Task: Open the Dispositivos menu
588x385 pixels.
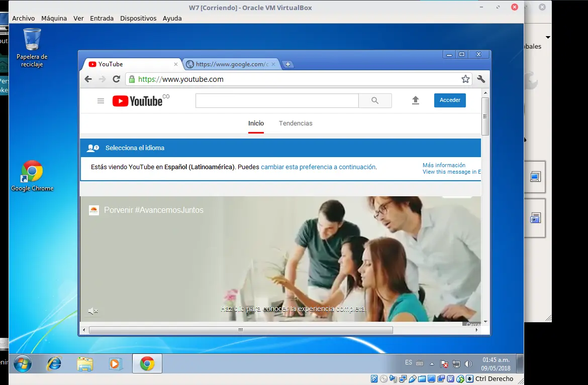Action: (x=138, y=19)
